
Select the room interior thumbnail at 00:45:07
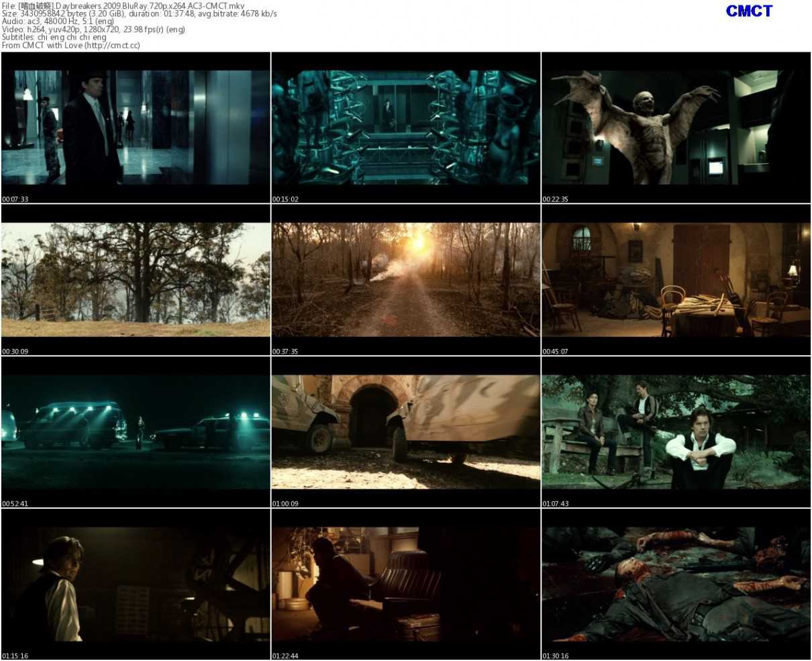(676, 280)
